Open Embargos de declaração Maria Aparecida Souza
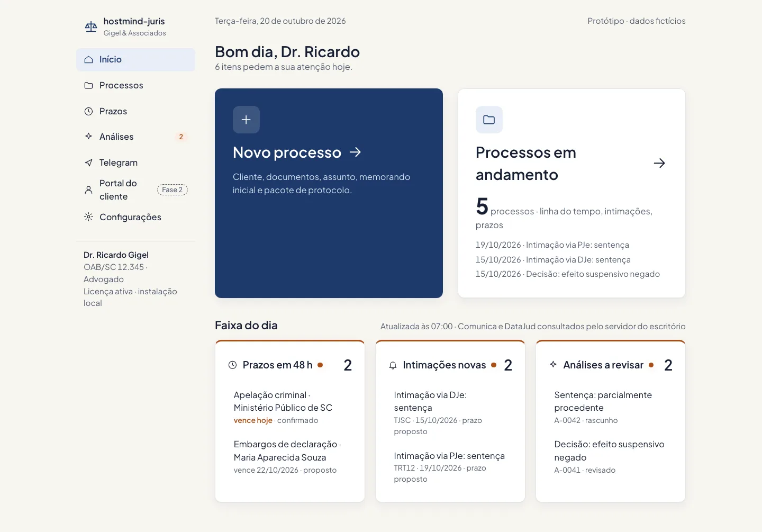Screen dimensions: 762x532 290,456
